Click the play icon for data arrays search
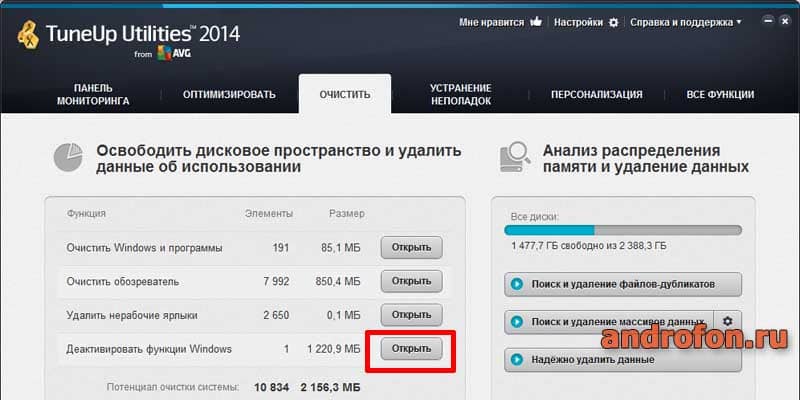800x400 pixels. [517, 322]
